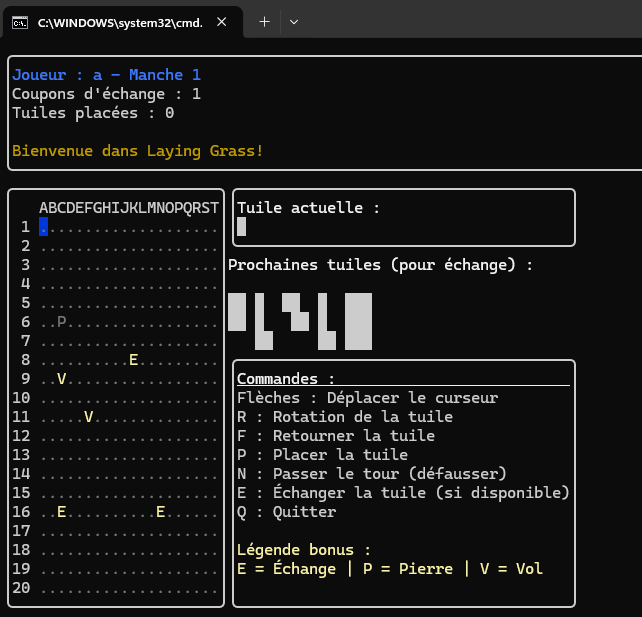Close the cmd.exe tab

tap(221, 21)
